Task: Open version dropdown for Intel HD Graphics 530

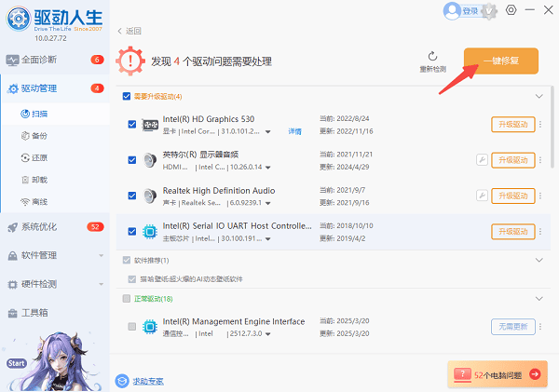Action: click(x=269, y=132)
